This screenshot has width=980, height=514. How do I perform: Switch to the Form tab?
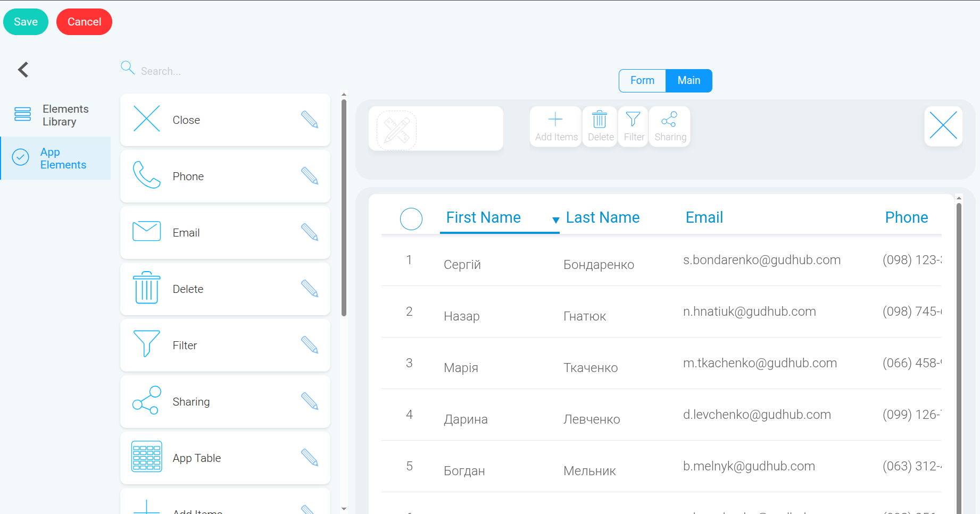[642, 80]
